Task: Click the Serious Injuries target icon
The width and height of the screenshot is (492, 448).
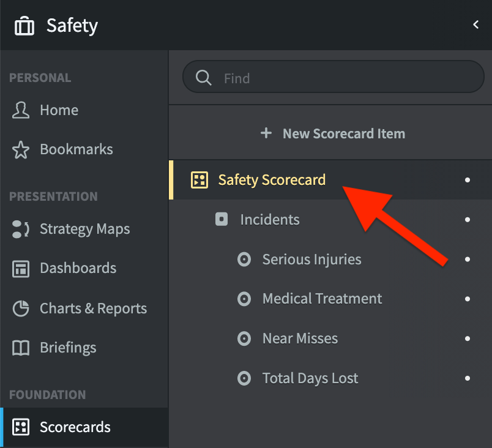Action: coord(244,259)
